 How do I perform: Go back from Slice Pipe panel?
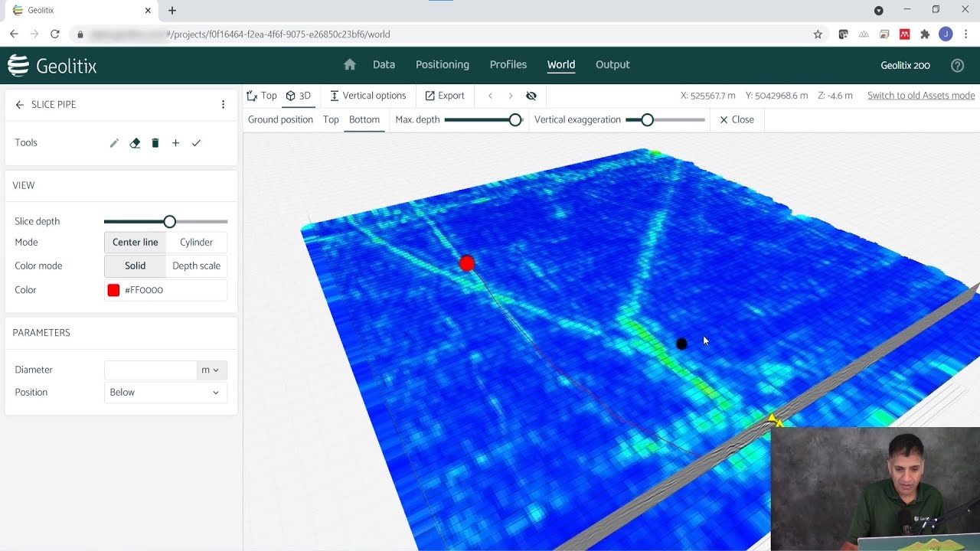(20, 105)
